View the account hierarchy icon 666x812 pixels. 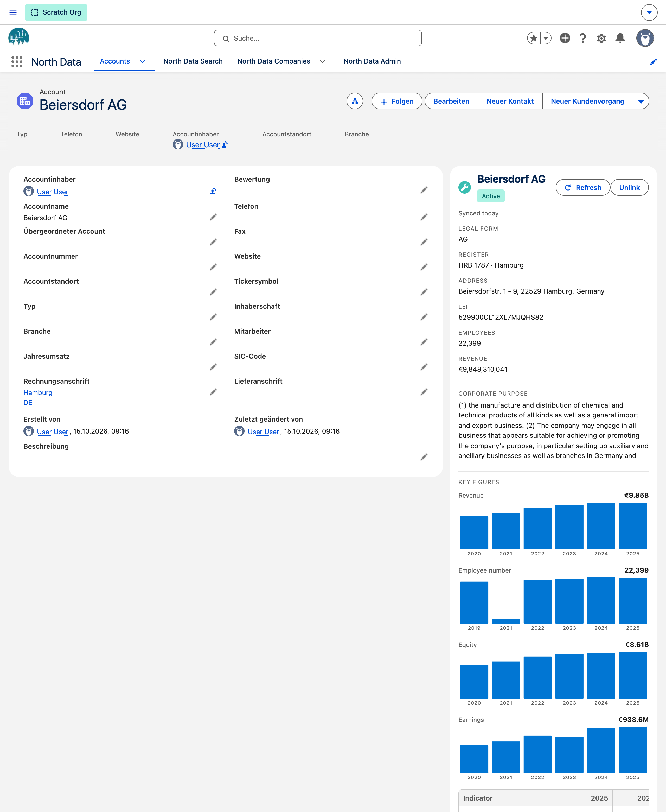point(355,101)
